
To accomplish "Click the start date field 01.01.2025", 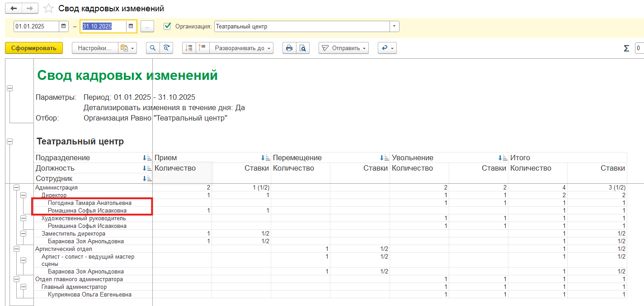I will [x=37, y=26].
